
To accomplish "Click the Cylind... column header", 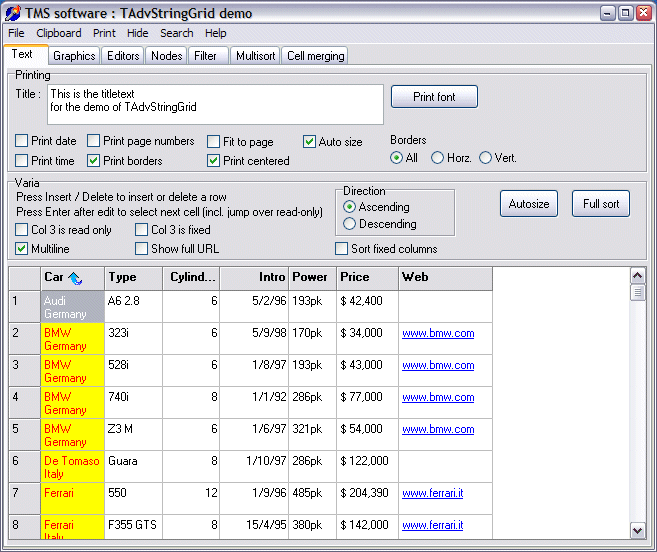I will tap(191, 278).
